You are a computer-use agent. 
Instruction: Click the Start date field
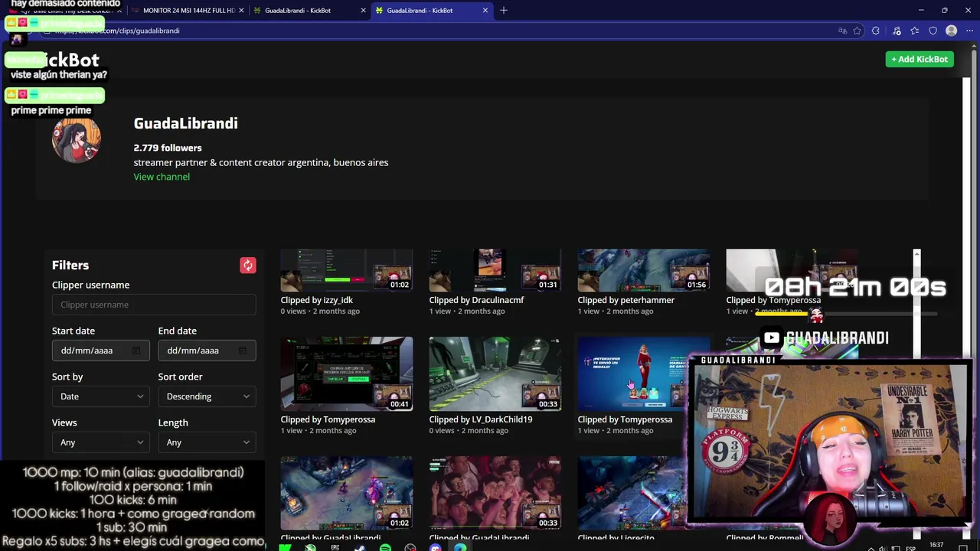tap(100, 350)
